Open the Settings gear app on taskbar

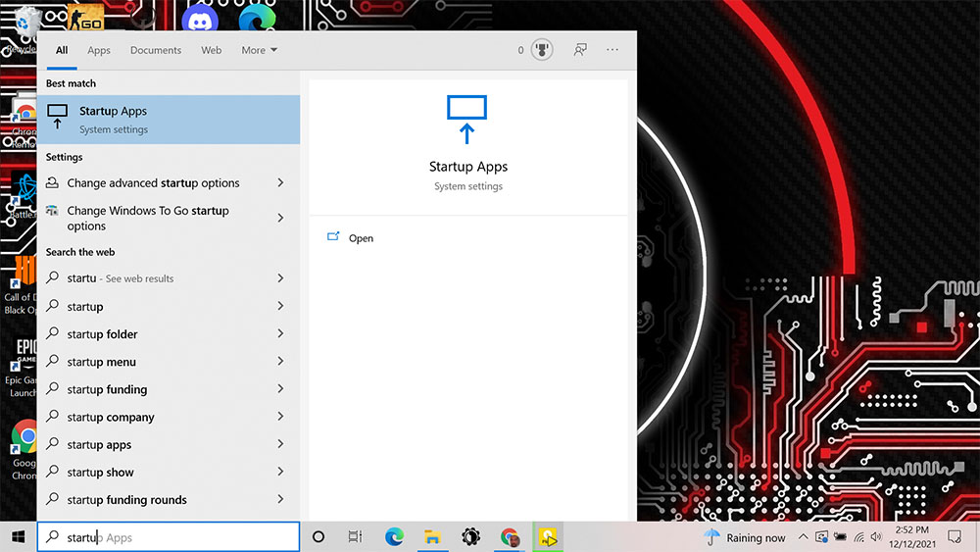point(470,537)
